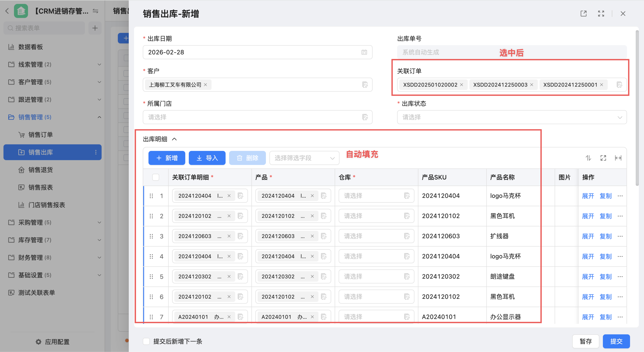This screenshot has height=352, width=644.
Task: Open 销售订单 in the sidebar
Action: [x=40, y=135]
